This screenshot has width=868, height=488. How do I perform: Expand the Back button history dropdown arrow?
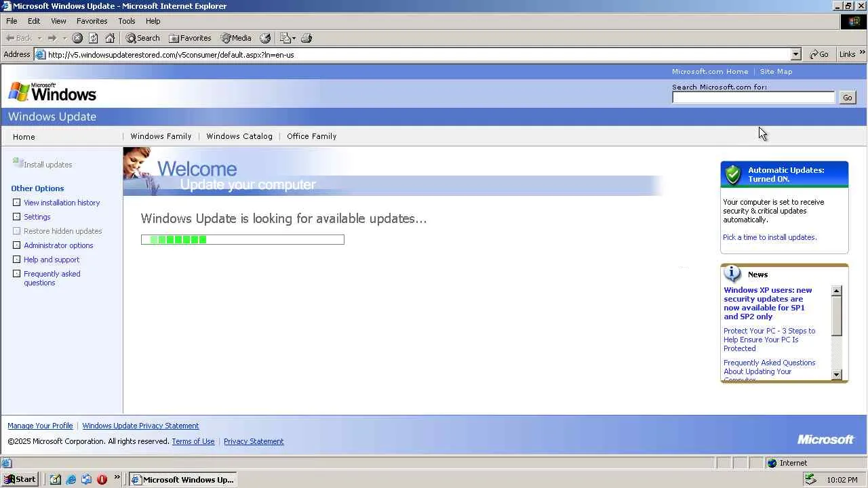39,38
